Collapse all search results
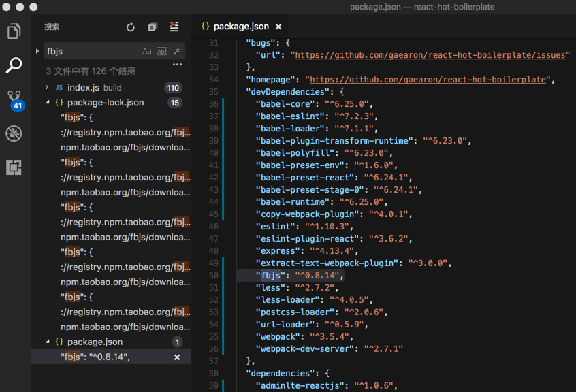This screenshot has width=576, height=392. [153, 27]
